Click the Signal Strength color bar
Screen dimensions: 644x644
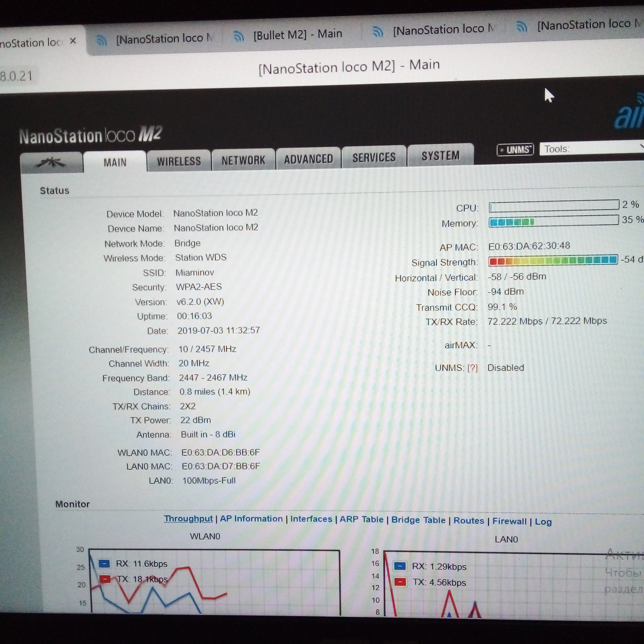[x=553, y=260]
